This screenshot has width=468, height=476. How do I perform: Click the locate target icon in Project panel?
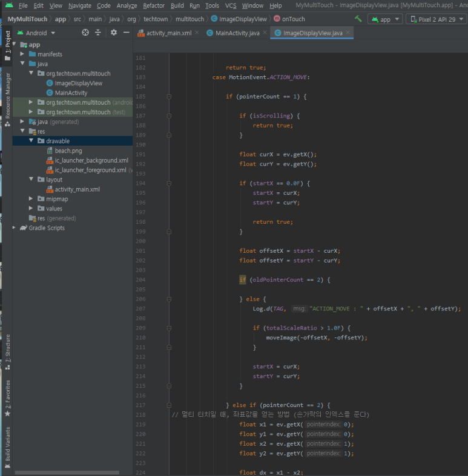tap(85, 33)
